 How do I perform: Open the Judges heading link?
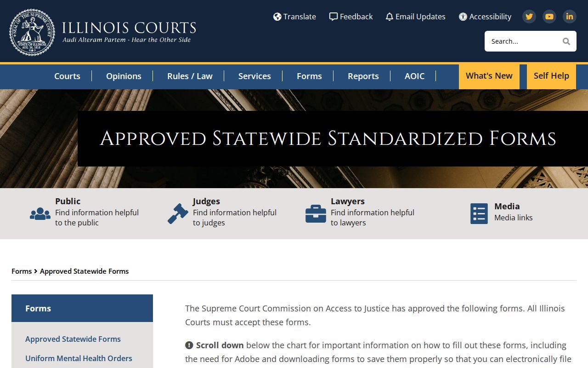coord(206,201)
